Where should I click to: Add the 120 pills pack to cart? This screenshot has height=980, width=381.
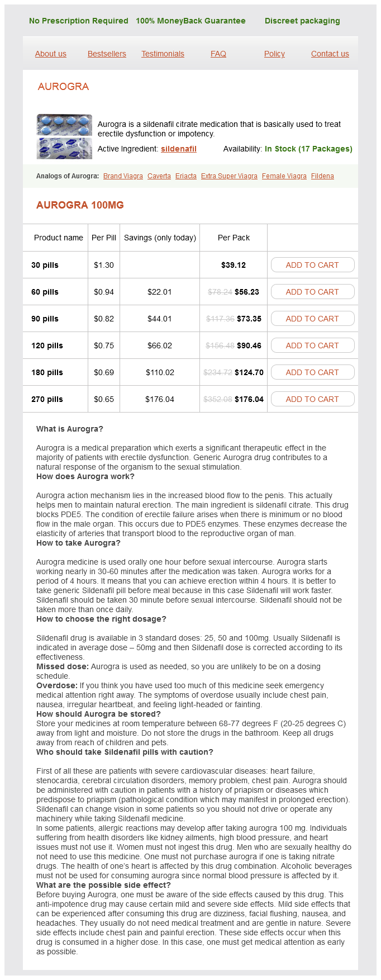(x=312, y=345)
